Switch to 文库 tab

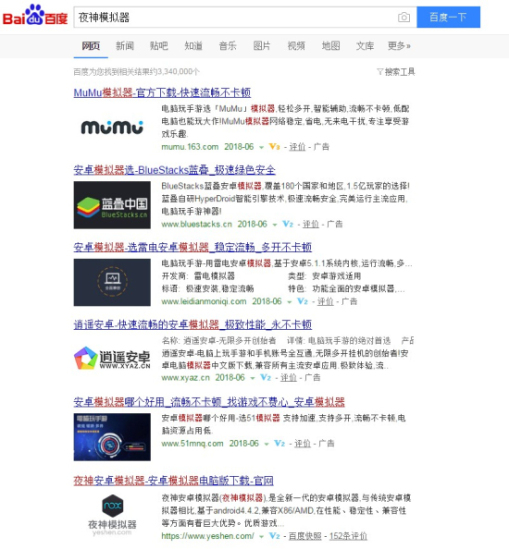(x=365, y=46)
